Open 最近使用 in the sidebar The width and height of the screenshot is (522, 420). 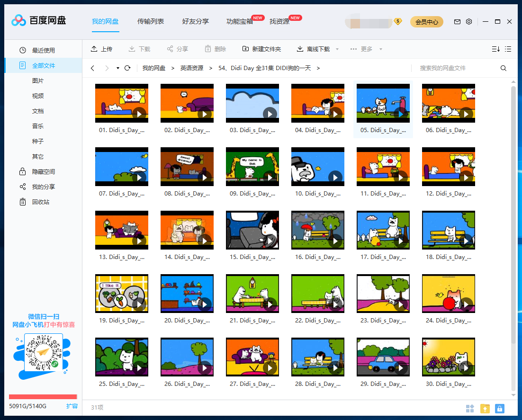(x=43, y=50)
